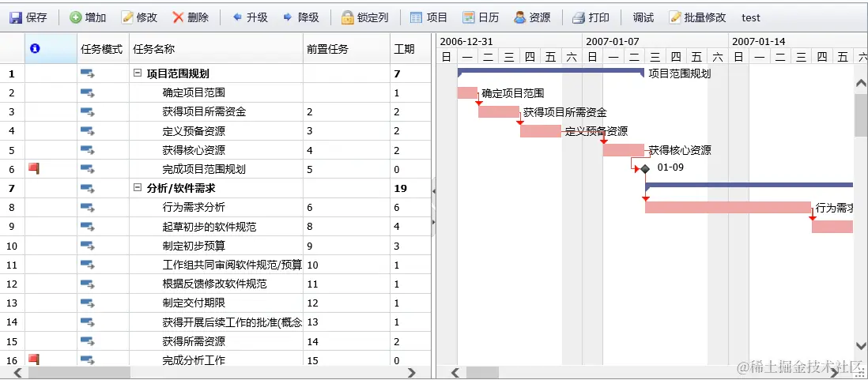Viewport: 868px width, 380px height.
Task: Select the task 获得项目所需资金
Action: tap(204, 112)
